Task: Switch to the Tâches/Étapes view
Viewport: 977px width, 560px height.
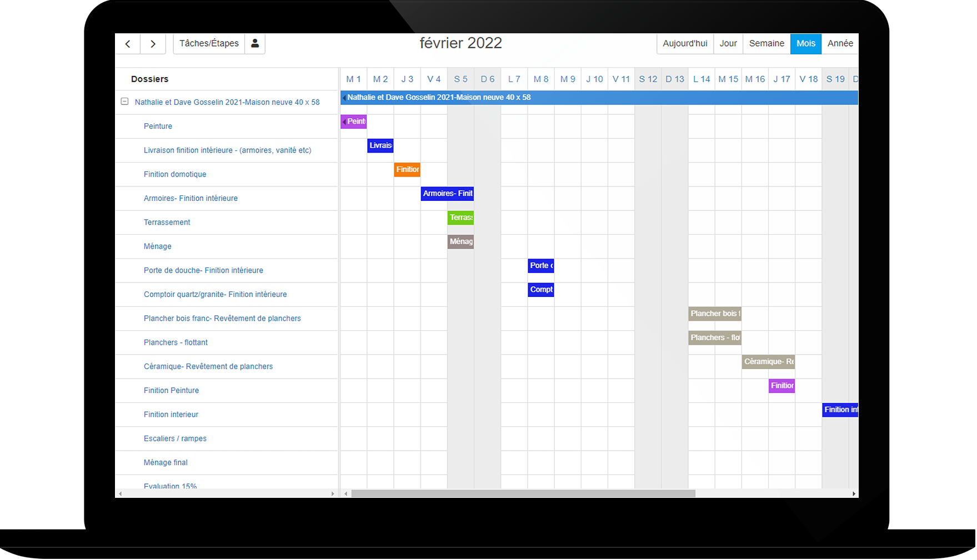Action: pyautogui.click(x=209, y=44)
